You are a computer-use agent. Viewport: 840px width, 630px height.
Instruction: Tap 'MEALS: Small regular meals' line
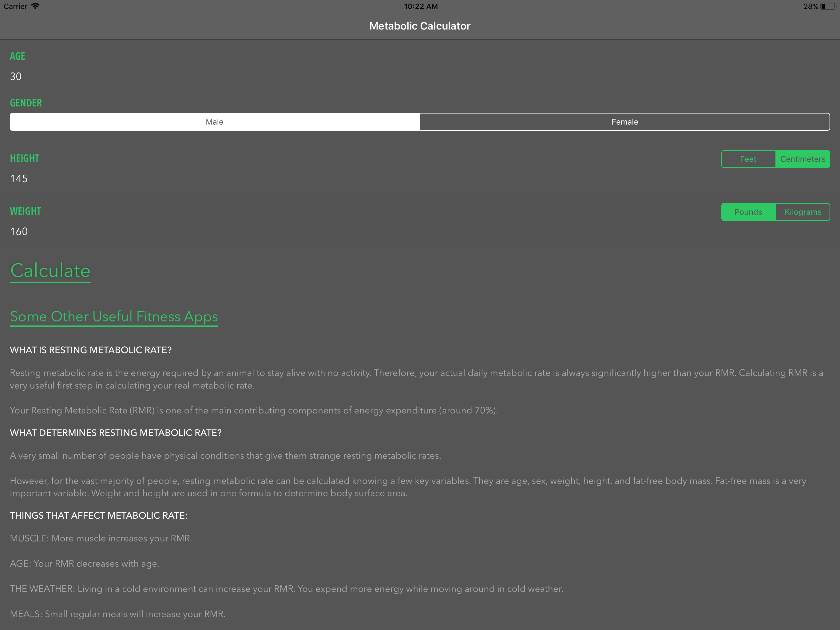pos(118,614)
